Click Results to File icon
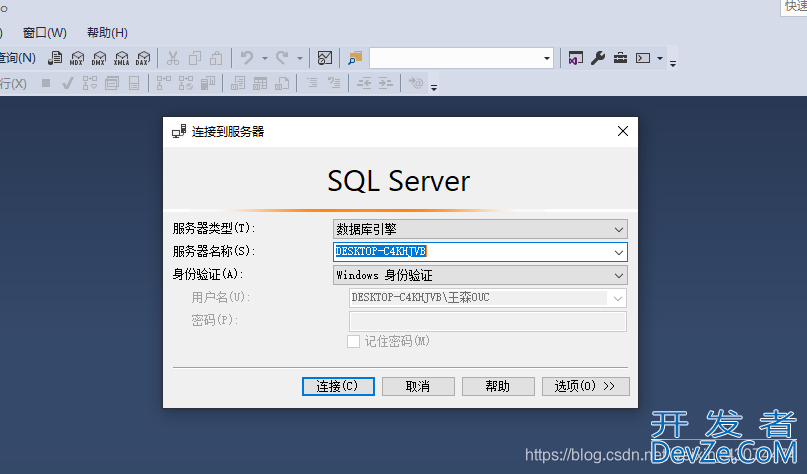The width and height of the screenshot is (807, 474). click(282, 83)
